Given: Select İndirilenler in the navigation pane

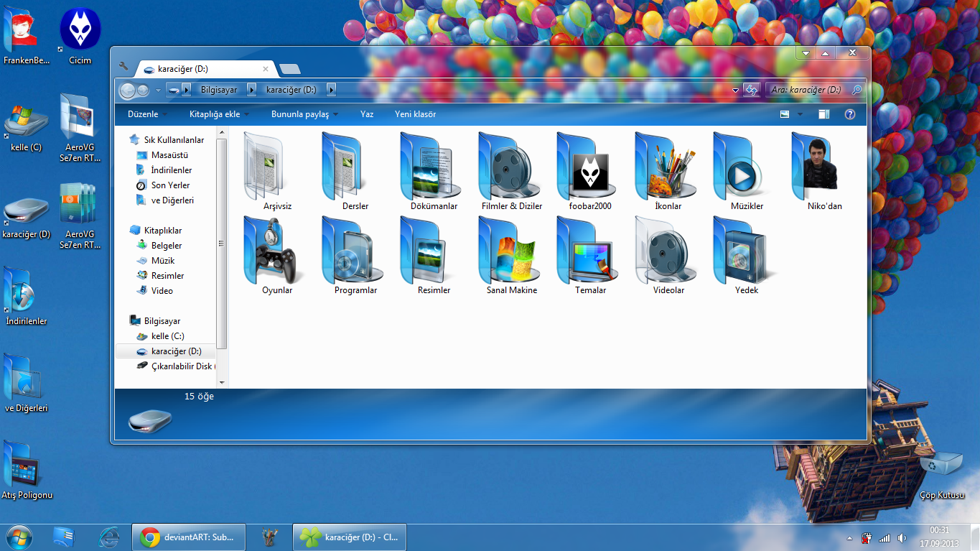Looking at the screenshot, I should 171,170.
